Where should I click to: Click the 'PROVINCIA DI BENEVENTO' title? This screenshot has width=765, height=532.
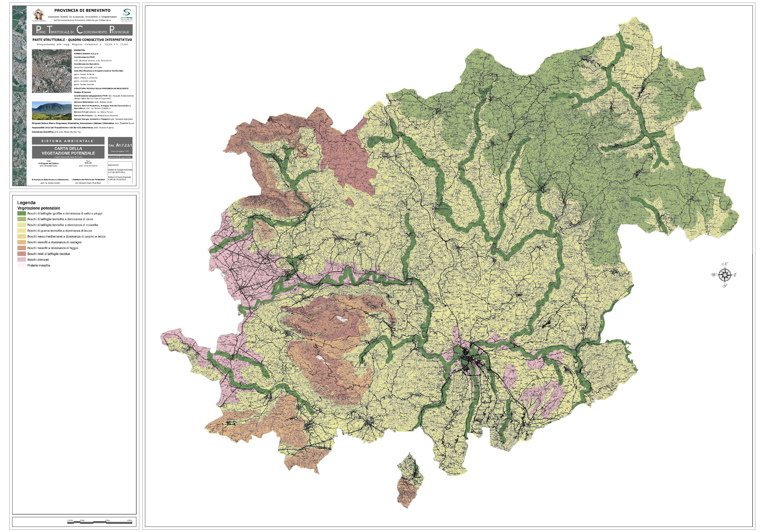pyautogui.click(x=82, y=10)
